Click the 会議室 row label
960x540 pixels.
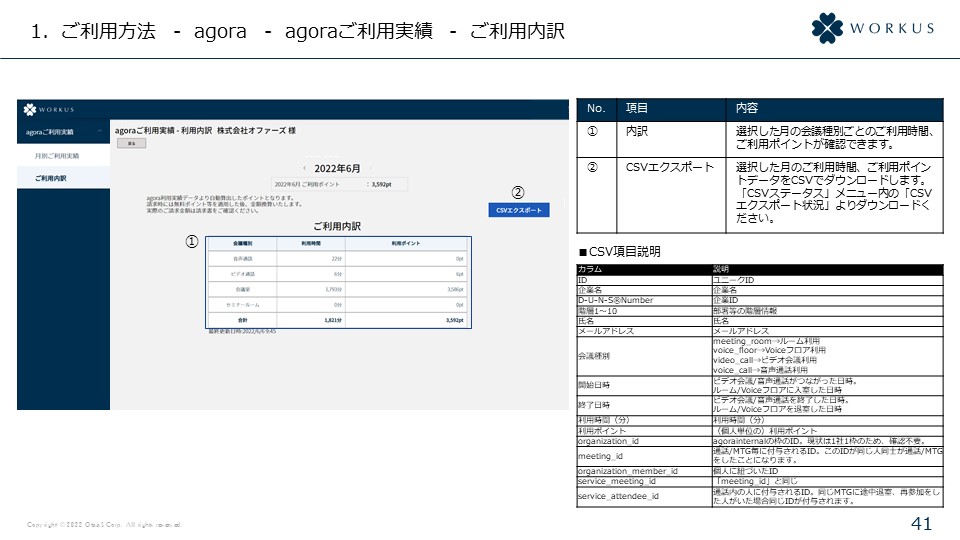click(x=242, y=290)
